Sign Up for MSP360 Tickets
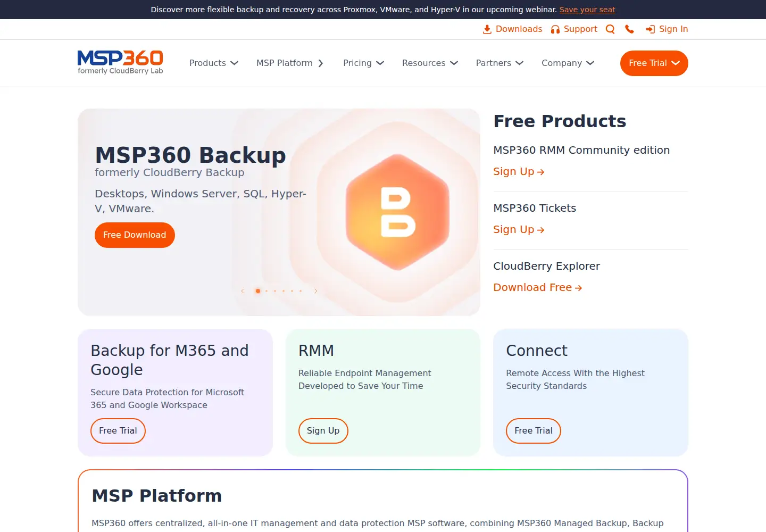 [x=519, y=229]
